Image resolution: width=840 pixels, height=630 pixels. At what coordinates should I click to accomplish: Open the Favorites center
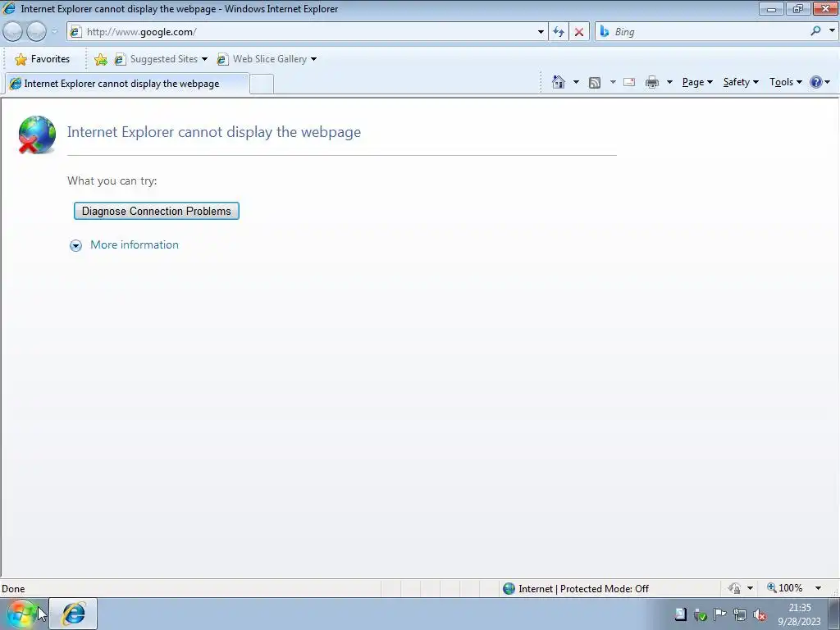[x=43, y=59]
